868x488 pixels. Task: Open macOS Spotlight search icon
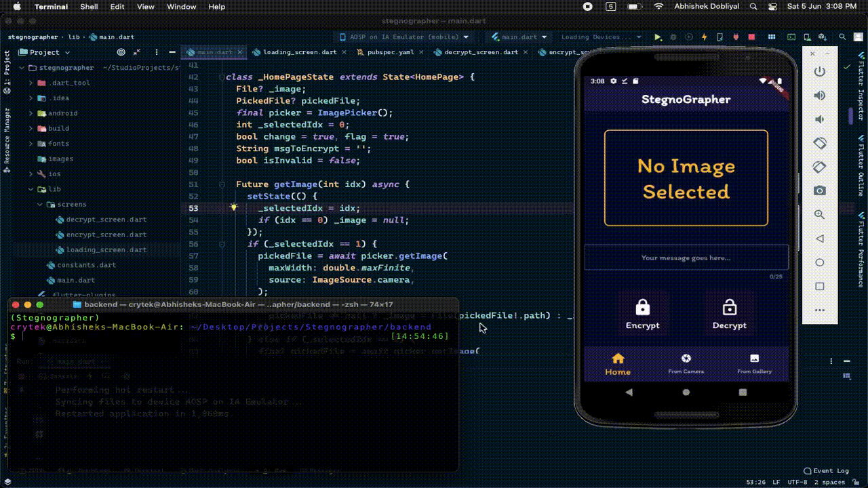pyautogui.click(x=753, y=7)
